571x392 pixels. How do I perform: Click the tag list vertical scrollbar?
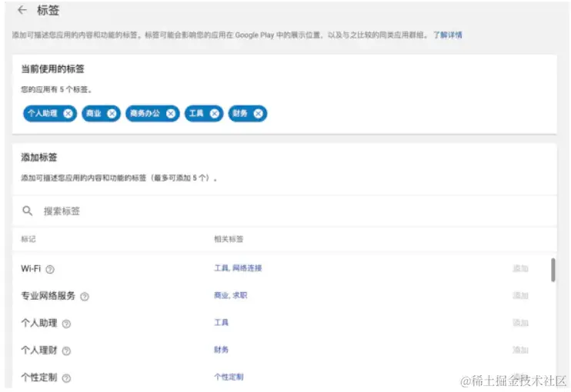pyautogui.click(x=553, y=270)
